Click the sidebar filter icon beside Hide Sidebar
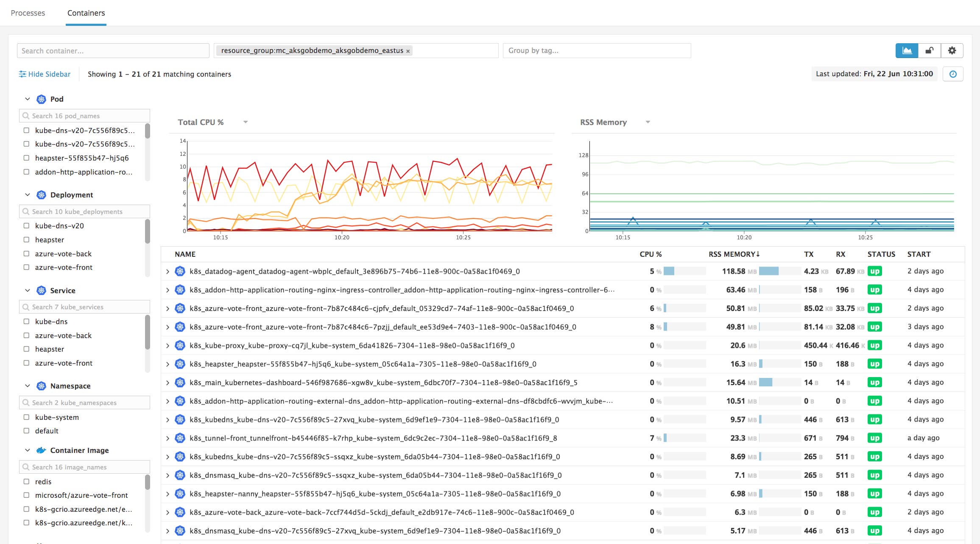Image resolution: width=980 pixels, height=544 pixels. (22, 74)
